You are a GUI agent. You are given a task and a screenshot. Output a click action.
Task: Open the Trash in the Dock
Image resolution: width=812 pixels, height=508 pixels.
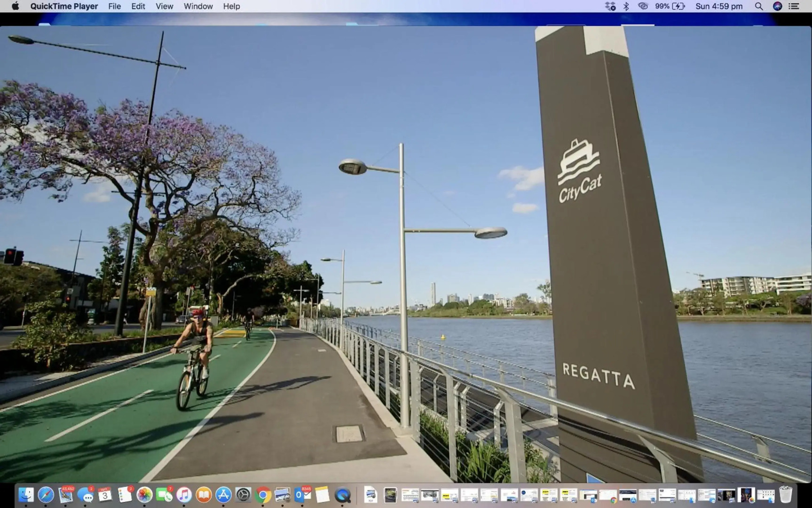tap(785, 495)
